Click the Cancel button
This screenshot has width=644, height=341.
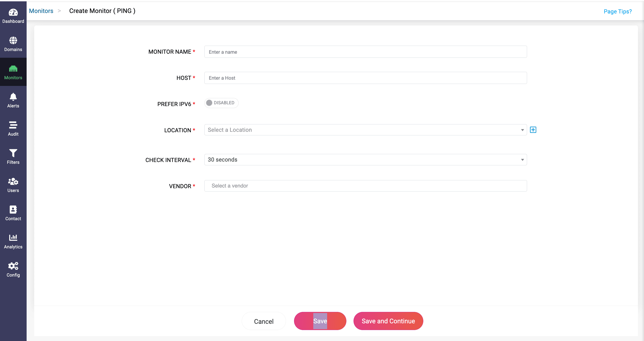coord(263,321)
